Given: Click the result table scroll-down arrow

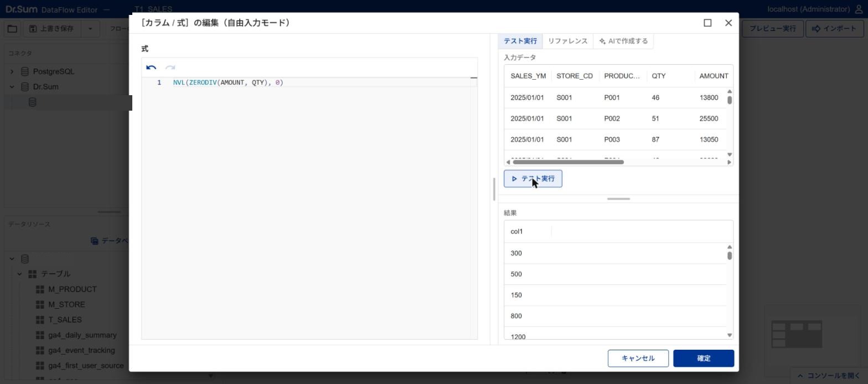Looking at the screenshot, I should (730, 335).
